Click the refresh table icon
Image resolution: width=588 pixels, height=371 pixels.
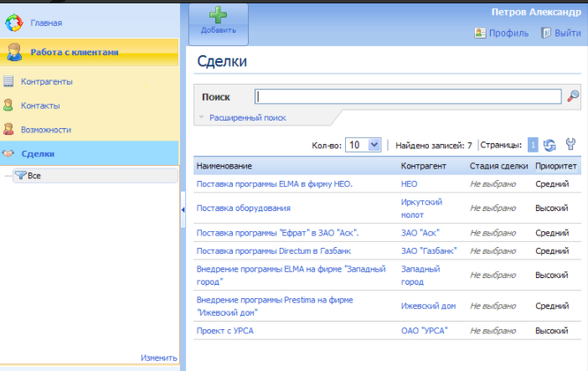(550, 145)
